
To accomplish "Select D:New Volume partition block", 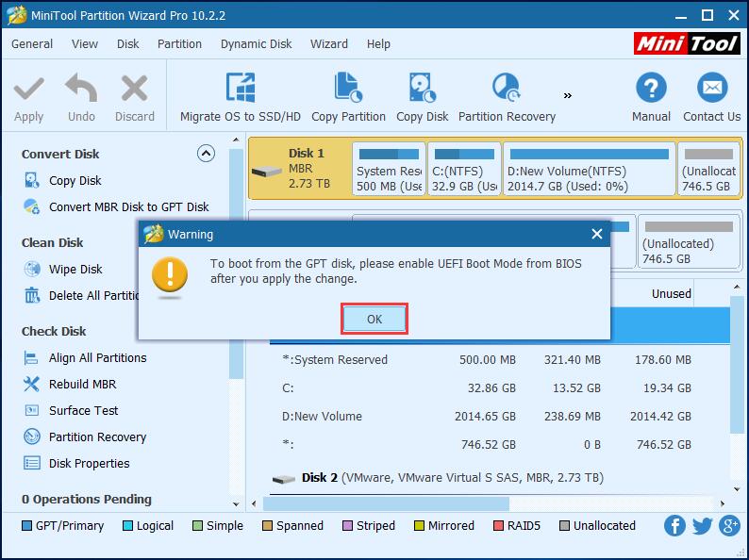I will pyautogui.click(x=589, y=169).
